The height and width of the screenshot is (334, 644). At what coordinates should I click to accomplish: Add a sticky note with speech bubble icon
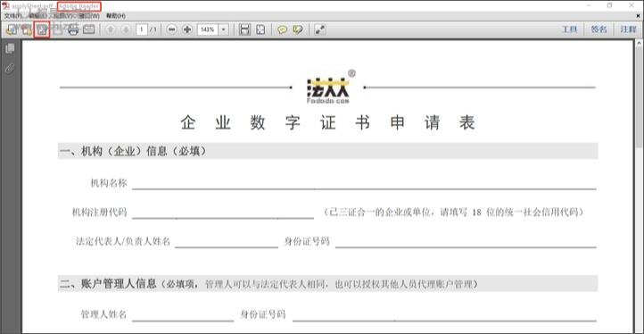pos(283,29)
